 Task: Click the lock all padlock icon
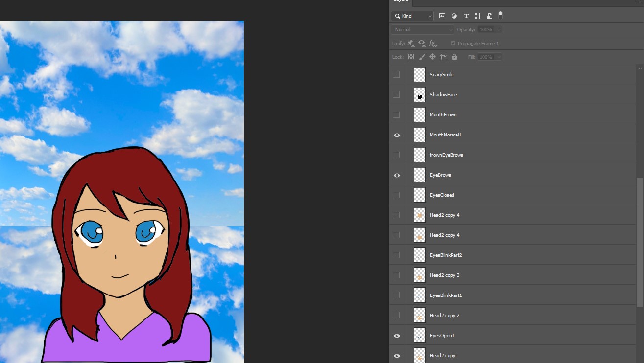tap(454, 57)
